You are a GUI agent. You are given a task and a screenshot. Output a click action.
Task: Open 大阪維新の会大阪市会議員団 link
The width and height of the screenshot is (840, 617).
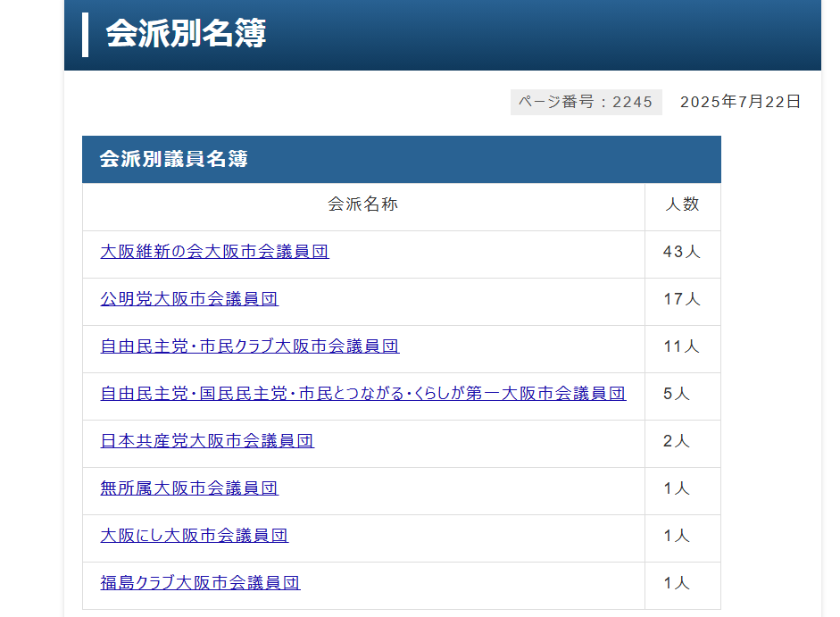coord(214,252)
